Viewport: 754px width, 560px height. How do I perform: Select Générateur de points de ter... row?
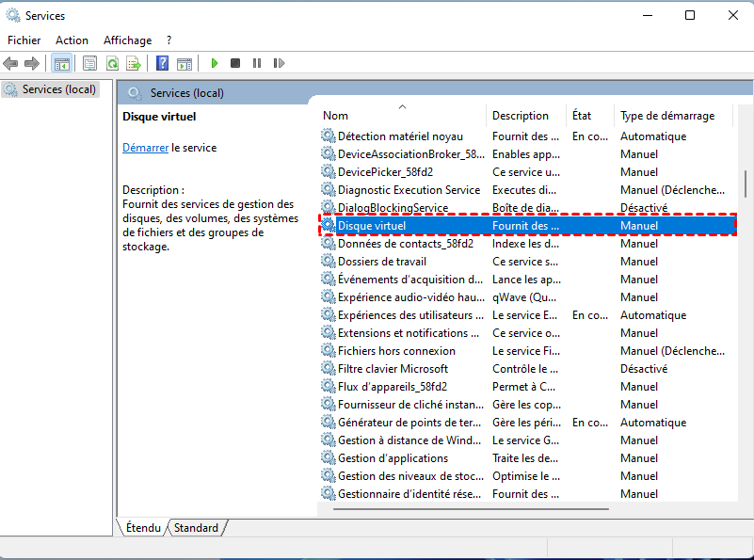[x=527, y=422]
